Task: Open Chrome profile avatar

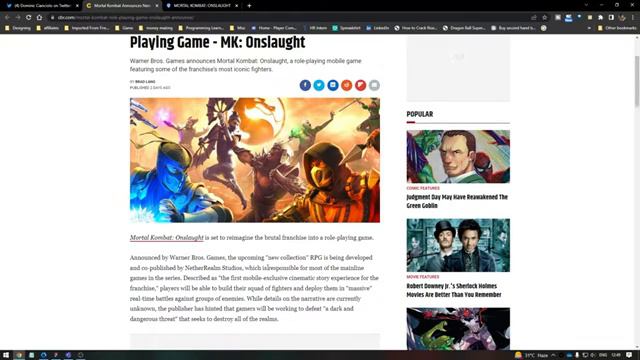Action: click(622, 18)
